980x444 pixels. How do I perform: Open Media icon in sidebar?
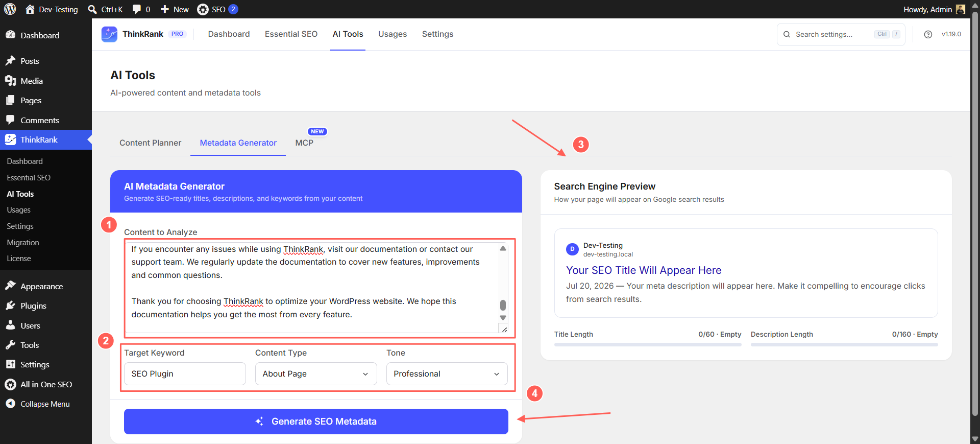tap(10, 81)
